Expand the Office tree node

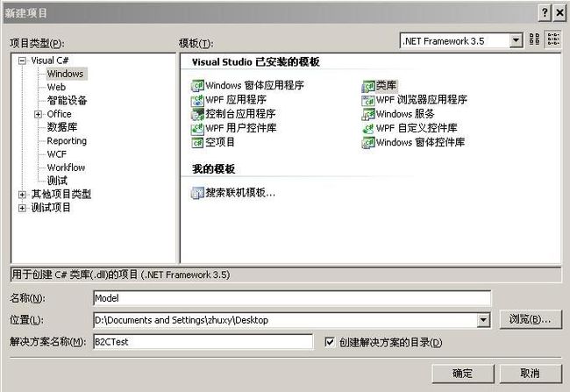pyautogui.click(x=38, y=114)
